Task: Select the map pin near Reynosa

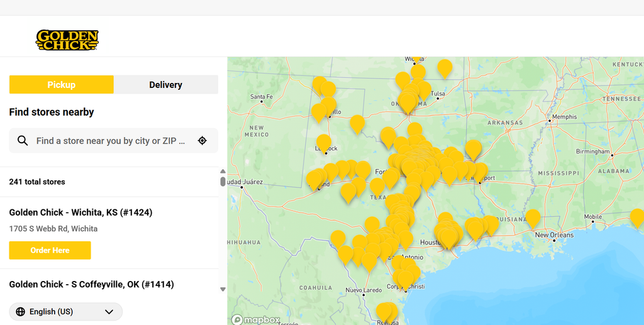Action: tap(384, 312)
